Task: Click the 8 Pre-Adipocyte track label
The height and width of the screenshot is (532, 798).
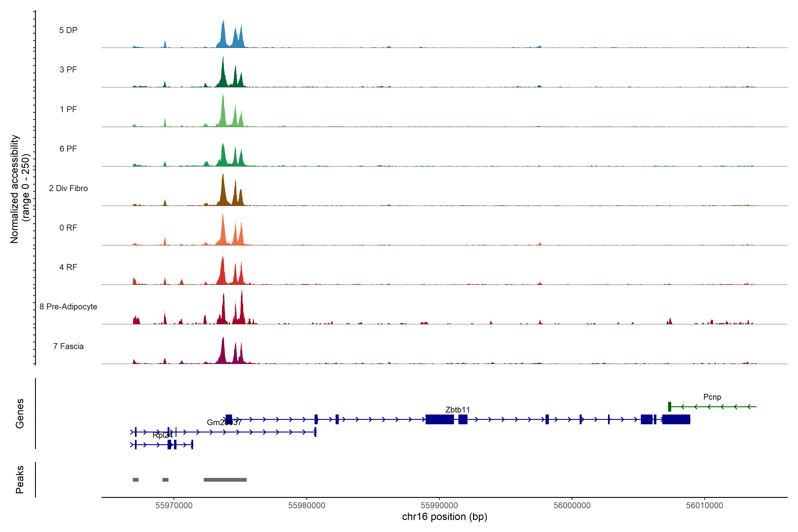Action: click(x=68, y=306)
